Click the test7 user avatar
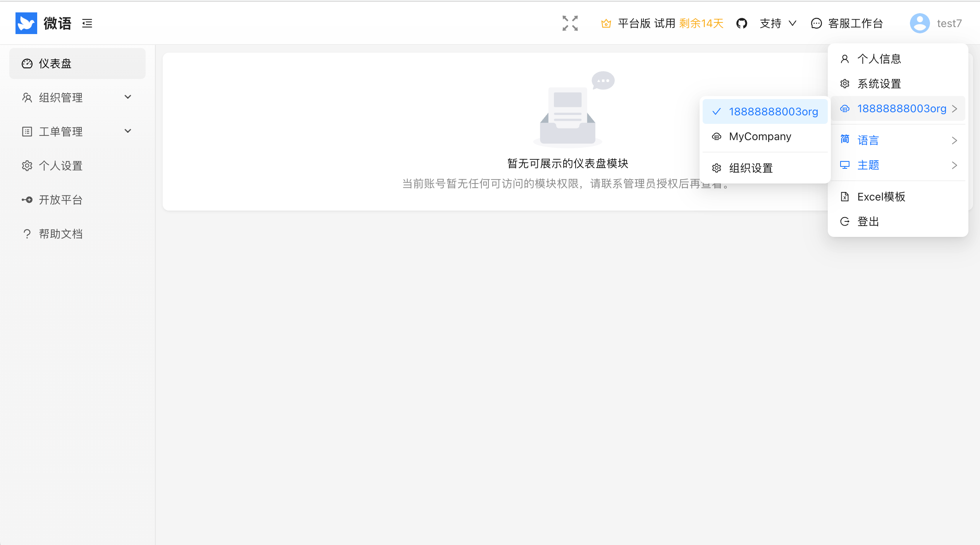The image size is (980, 545). [920, 23]
